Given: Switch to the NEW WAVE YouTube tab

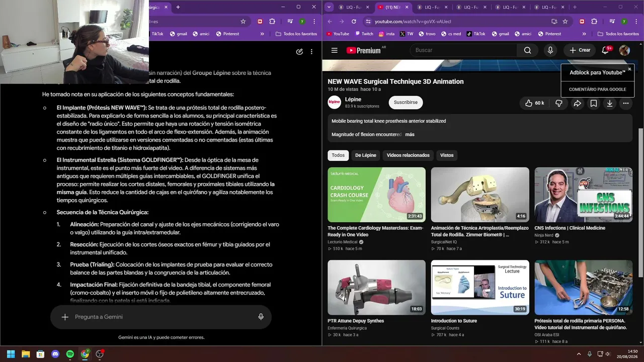Looking at the screenshot, I should pos(393,7).
